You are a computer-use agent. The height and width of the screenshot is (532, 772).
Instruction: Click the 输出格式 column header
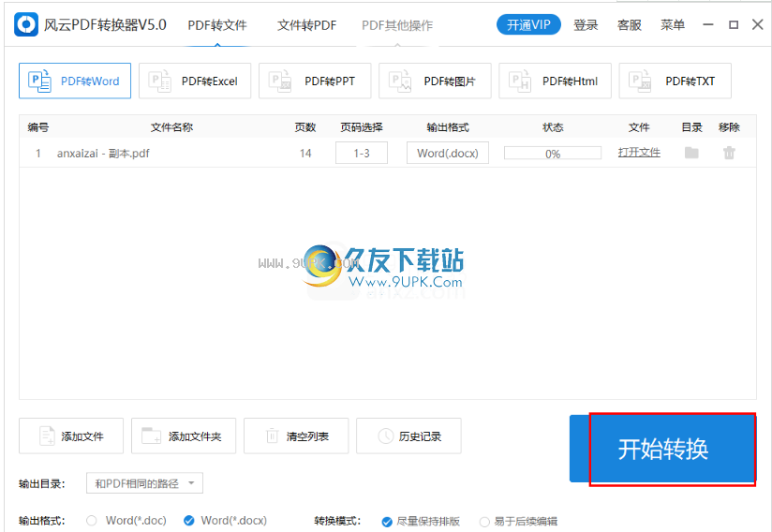tap(448, 127)
